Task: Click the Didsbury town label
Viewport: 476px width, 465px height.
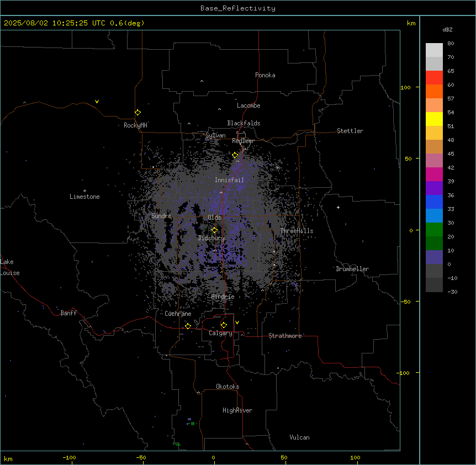Action: (211, 238)
